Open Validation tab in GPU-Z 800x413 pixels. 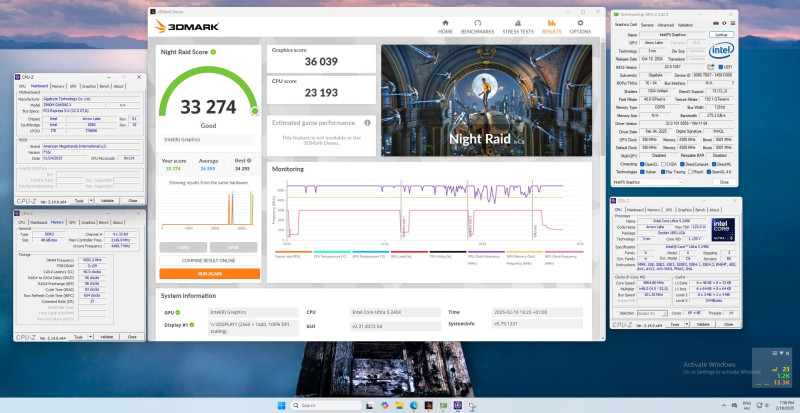point(685,25)
